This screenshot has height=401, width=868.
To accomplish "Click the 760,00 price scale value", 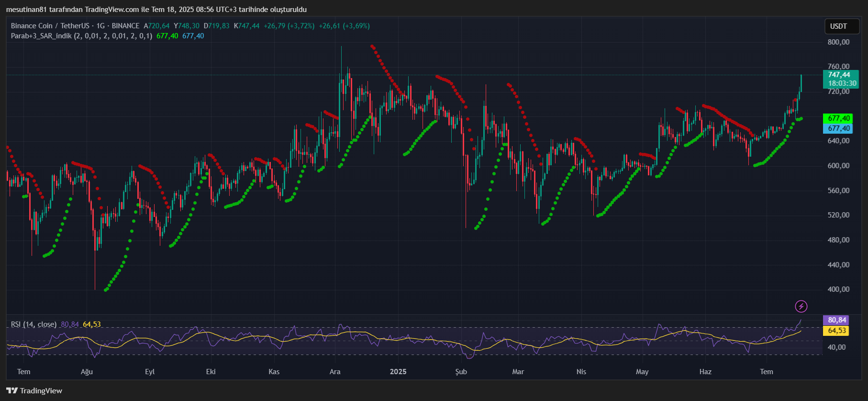I will pyautogui.click(x=838, y=67).
